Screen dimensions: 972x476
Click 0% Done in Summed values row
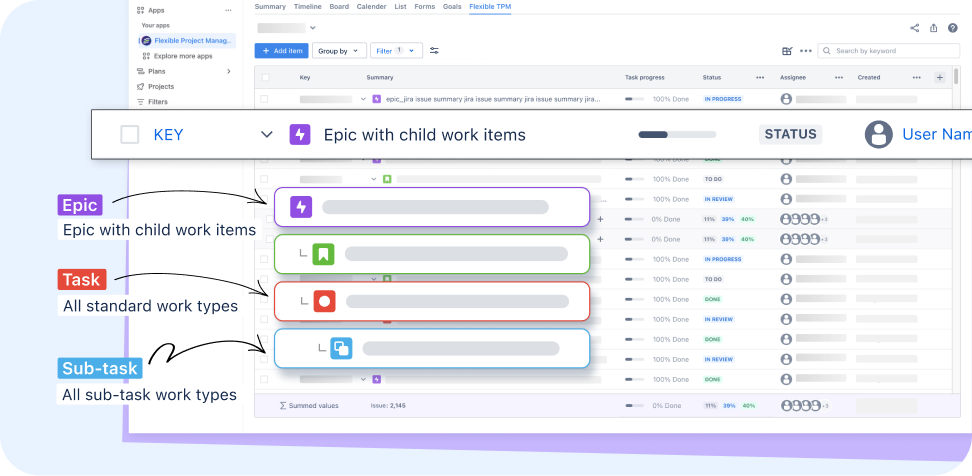coord(666,405)
